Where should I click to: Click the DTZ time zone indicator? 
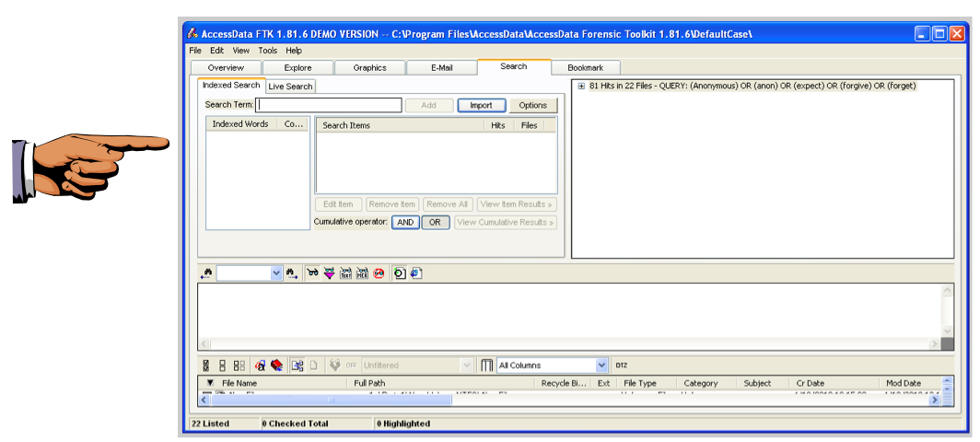621,366
